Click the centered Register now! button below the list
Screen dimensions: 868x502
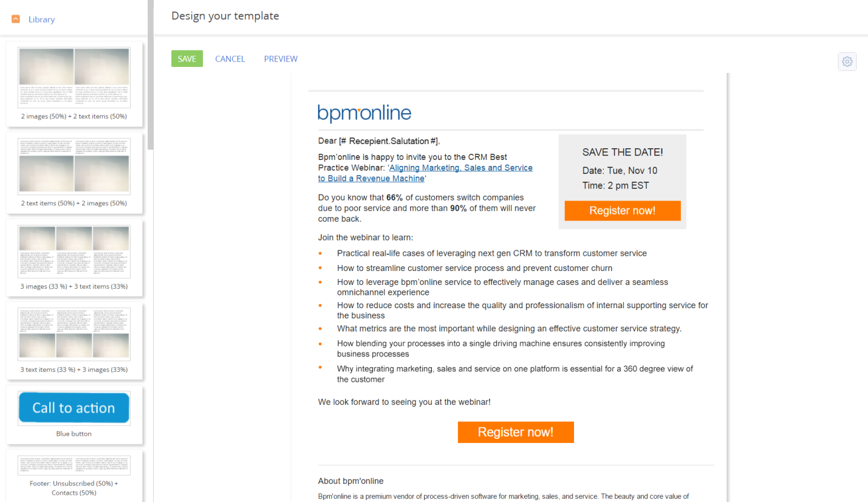516,432
